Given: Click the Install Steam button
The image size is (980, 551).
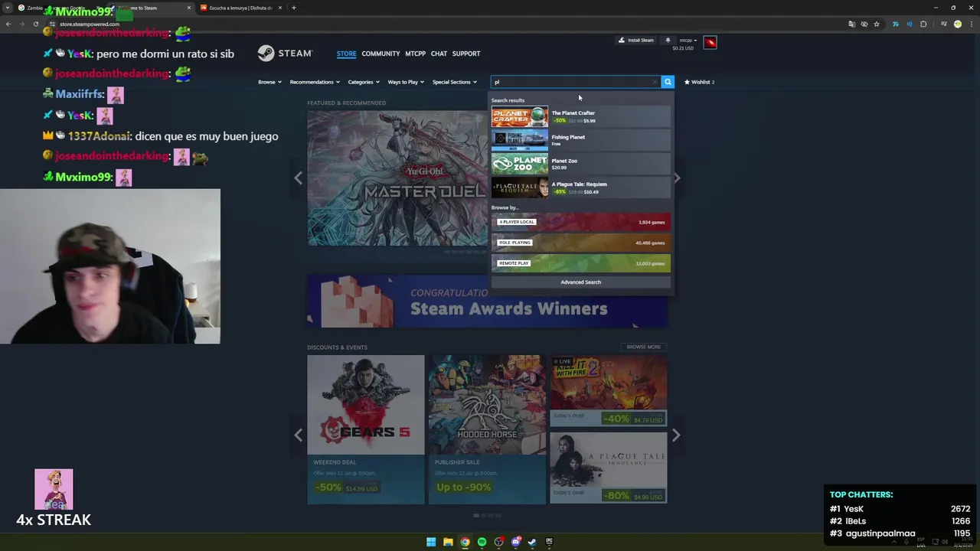Looking at the screenshot, I should (x=636, y=40).
